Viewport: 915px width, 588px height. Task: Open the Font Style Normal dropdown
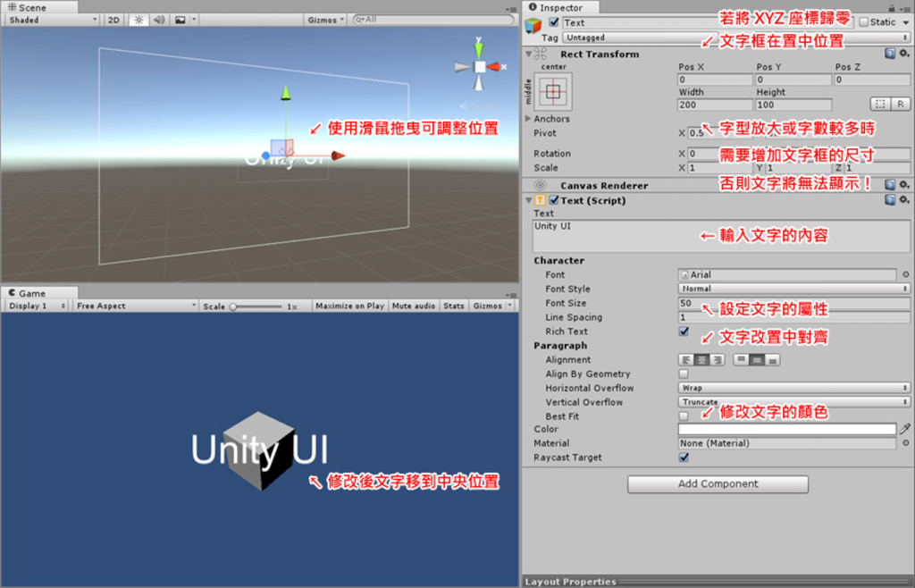(793, 289)
